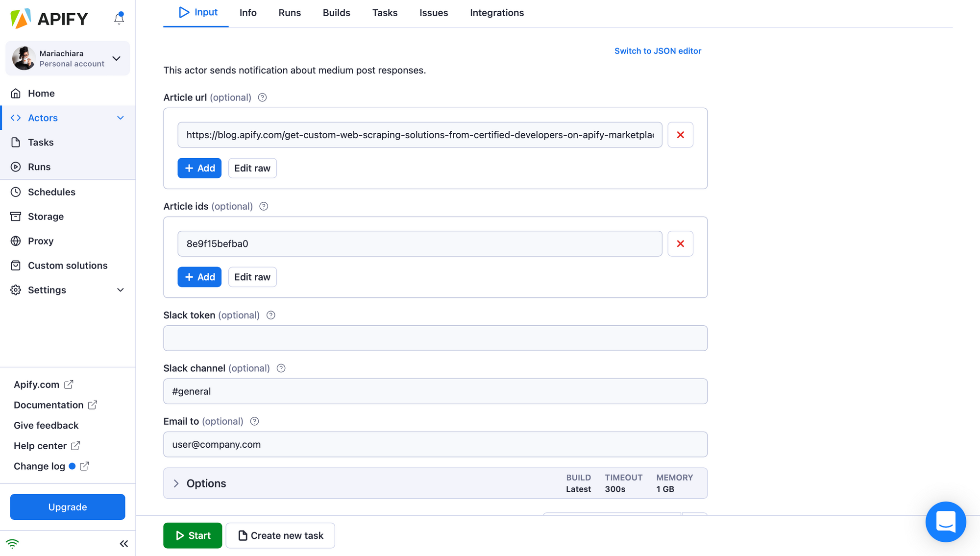
Task: Collapse the Actors sidebar submenu
Action: (x=121, y=118)
